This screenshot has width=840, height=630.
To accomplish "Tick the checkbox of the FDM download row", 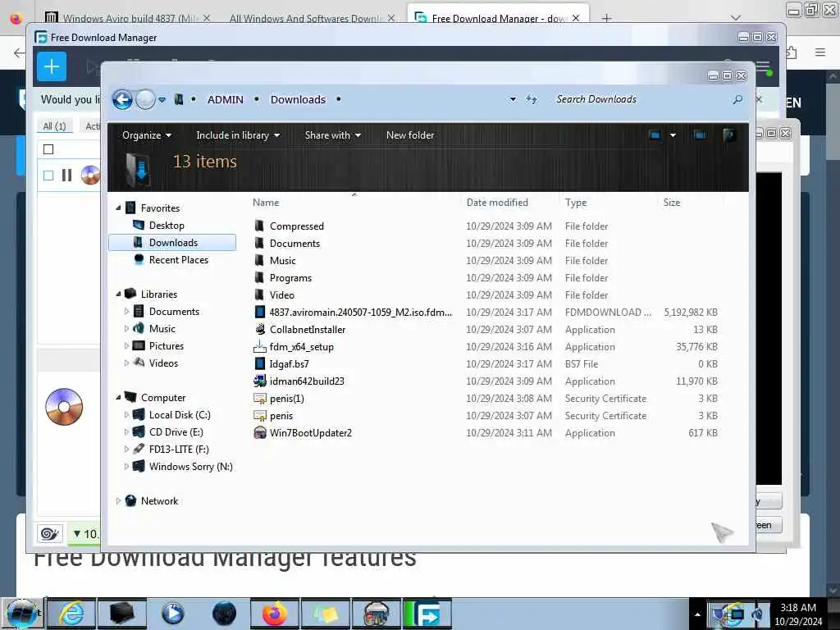I will [48, 176].
